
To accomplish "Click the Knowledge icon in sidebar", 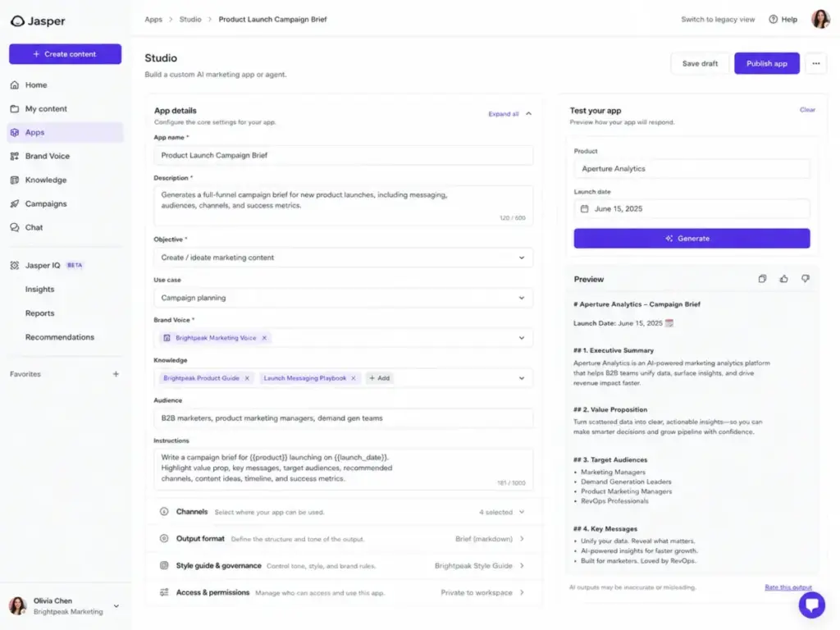I will pos(15,180).
